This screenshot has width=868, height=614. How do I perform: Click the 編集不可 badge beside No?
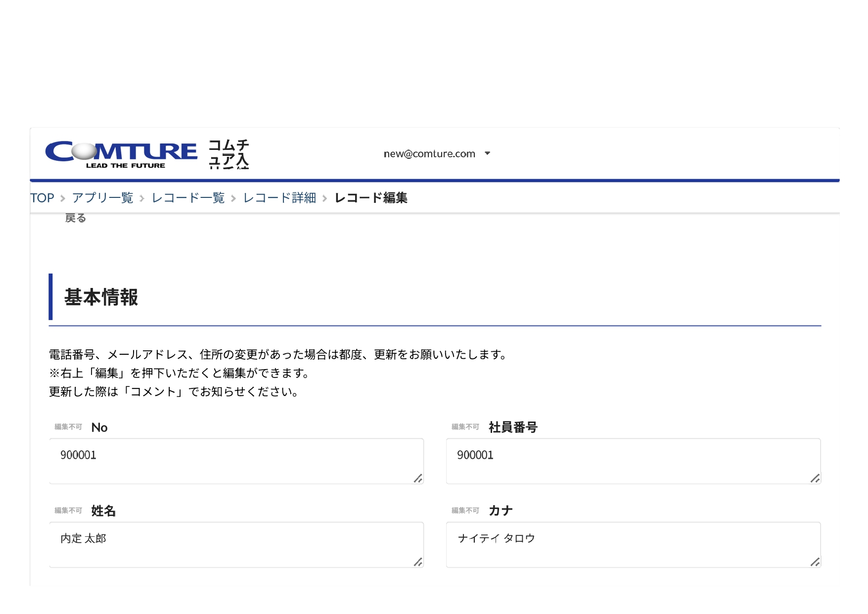click(x=67, y=426)
